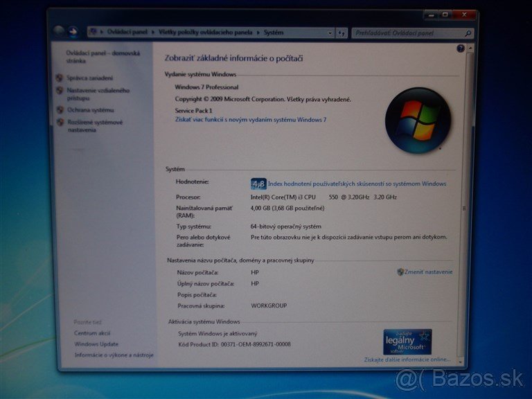Click Copyright 2009 Microsoft Corporation text

(263, 99)
